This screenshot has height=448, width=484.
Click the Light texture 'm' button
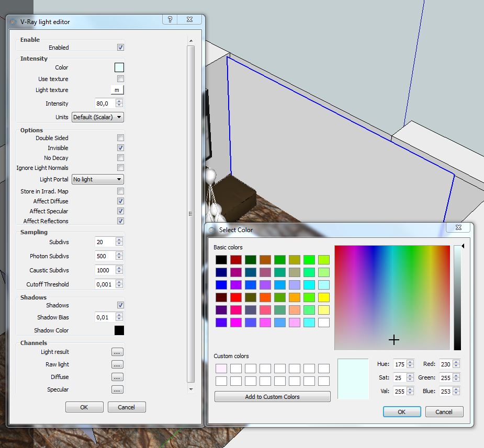tap(117, 90)
